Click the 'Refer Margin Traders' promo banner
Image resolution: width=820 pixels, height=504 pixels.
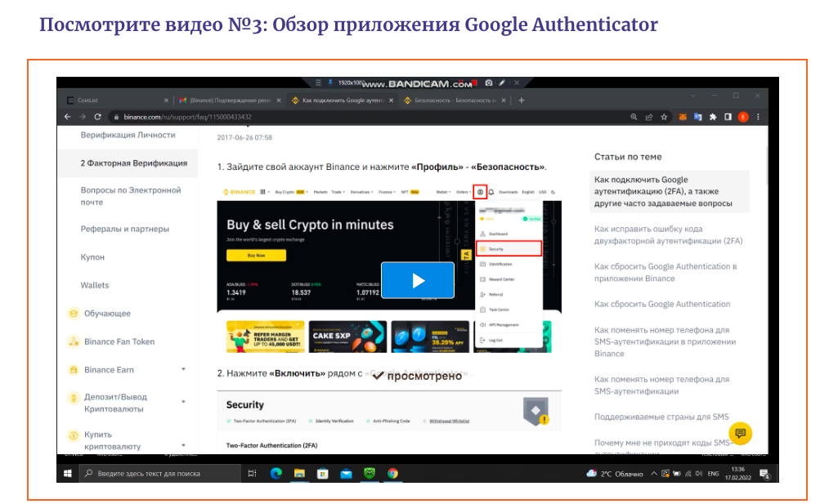[x=266, y=336]
